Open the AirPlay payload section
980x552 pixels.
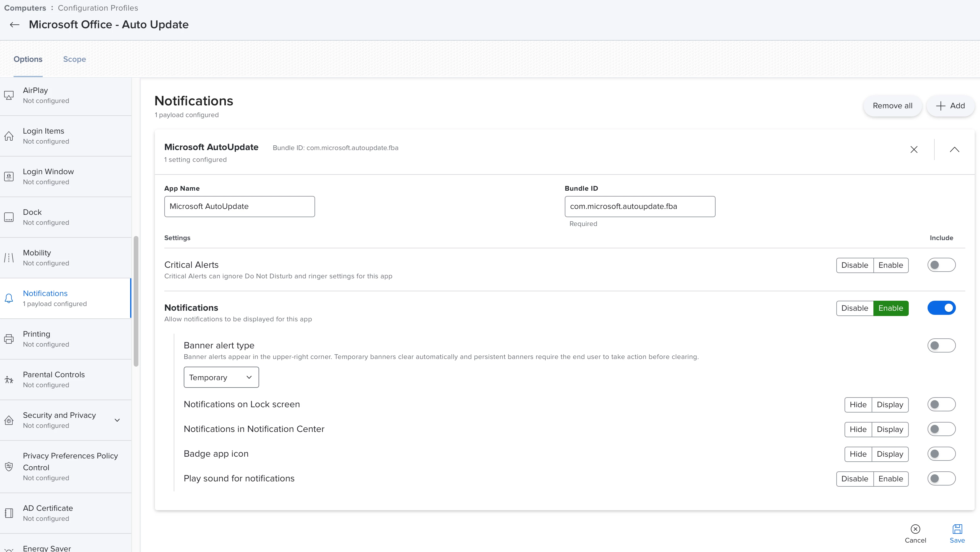66,95
